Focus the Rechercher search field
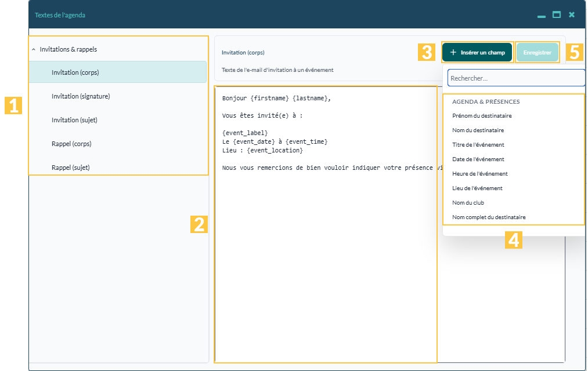 click(516, 78)
